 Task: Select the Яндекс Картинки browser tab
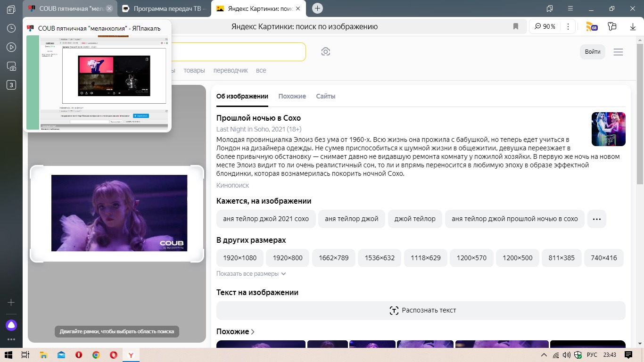point(258,8)
